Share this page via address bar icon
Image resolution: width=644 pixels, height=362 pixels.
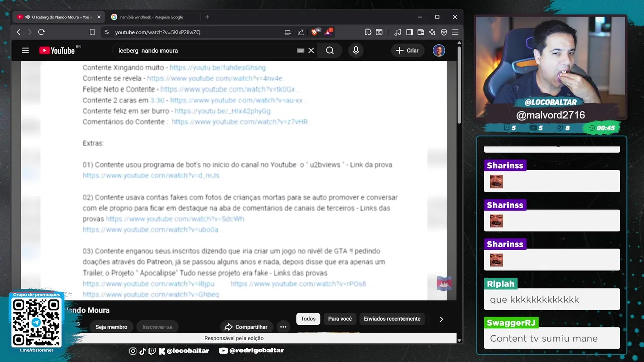pyautogui.click(x=301, y=32)
